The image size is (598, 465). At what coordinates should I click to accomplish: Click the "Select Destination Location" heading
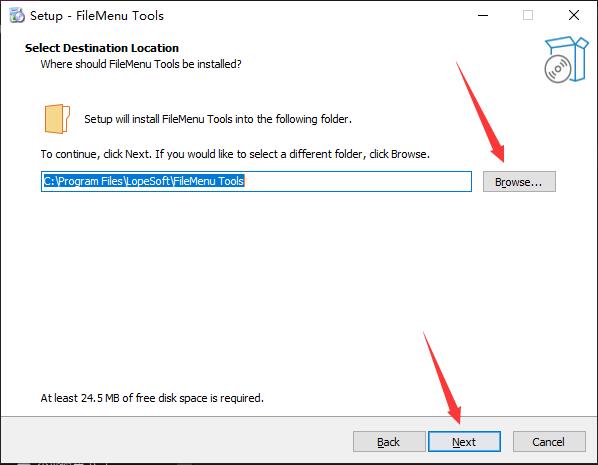[x=102, y=48]
